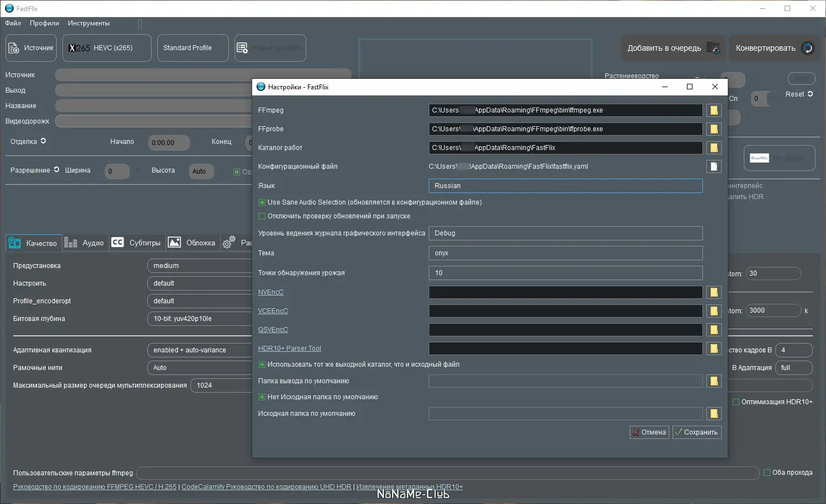
Task: Click the HDR10+ Parser Tool path field
Action: tap(566, 348)
